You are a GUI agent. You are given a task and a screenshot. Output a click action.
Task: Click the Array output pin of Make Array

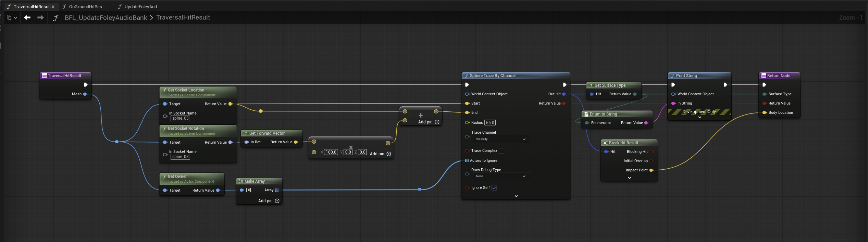click(277, 190)
